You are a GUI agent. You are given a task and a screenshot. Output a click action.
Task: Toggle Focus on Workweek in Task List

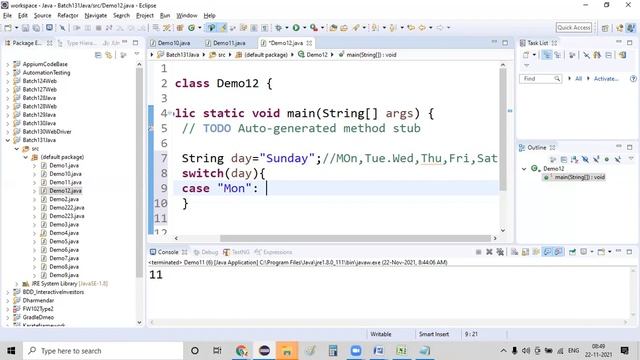tap(572, 55)
